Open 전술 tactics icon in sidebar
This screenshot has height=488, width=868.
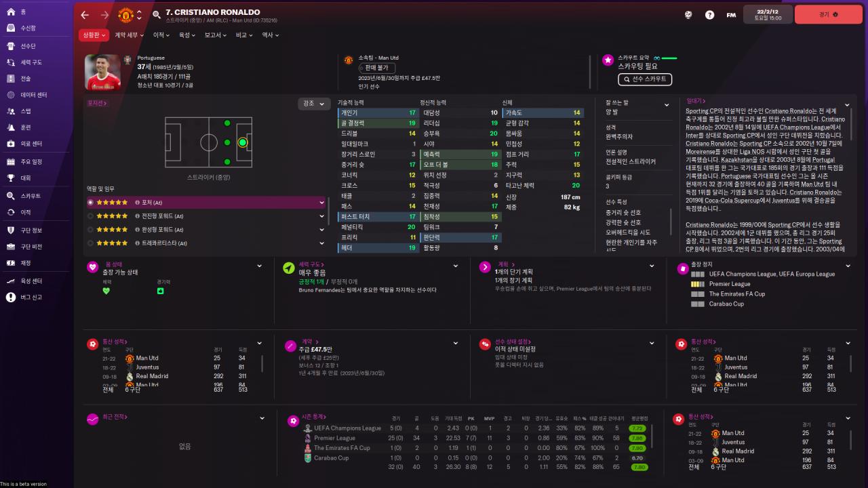(10, 79)
